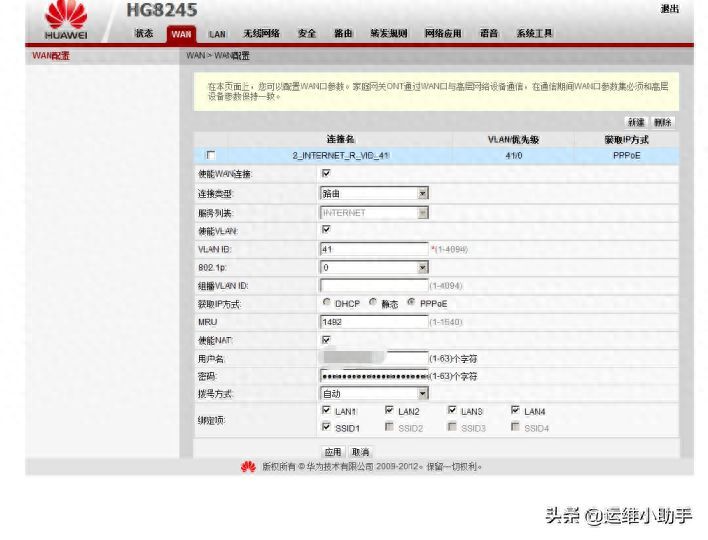
Task: Click the VLAN/优先级 column header
Action: 513,140
